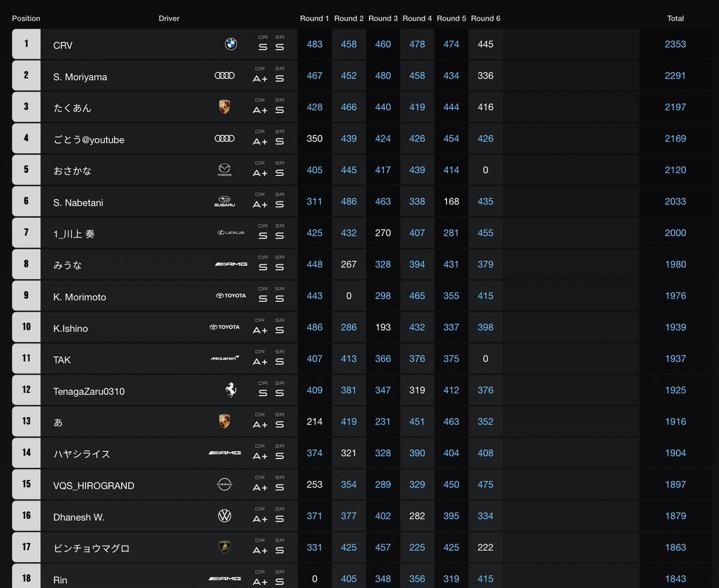Select driver name CRV

[63, 46]
